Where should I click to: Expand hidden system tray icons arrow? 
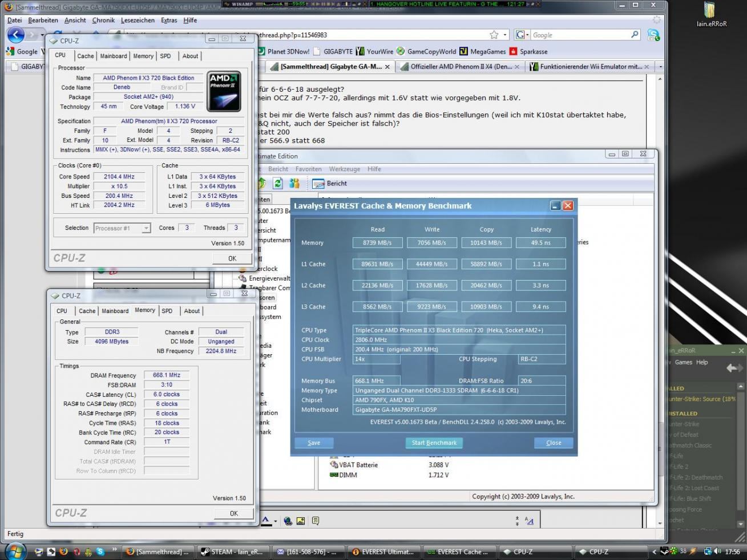(654, 551)
